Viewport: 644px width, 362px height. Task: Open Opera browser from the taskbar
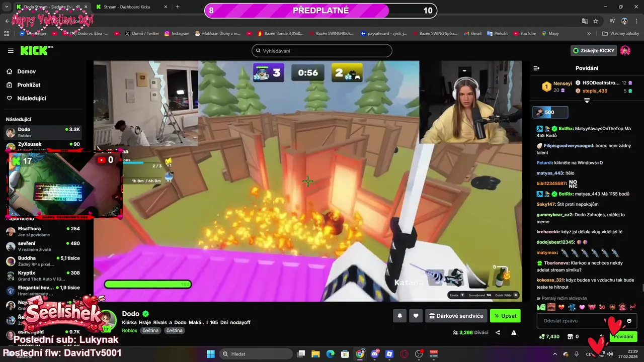point(404,354)
